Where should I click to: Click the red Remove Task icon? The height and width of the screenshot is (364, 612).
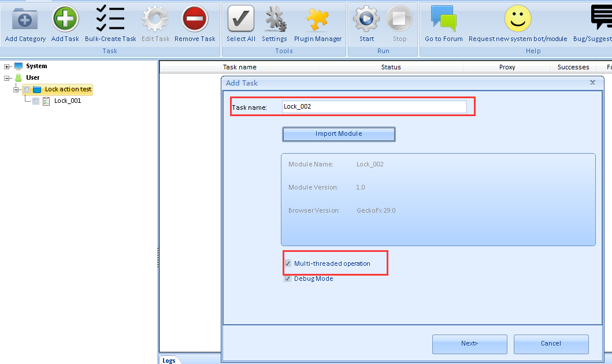click(x=195, y=20)
